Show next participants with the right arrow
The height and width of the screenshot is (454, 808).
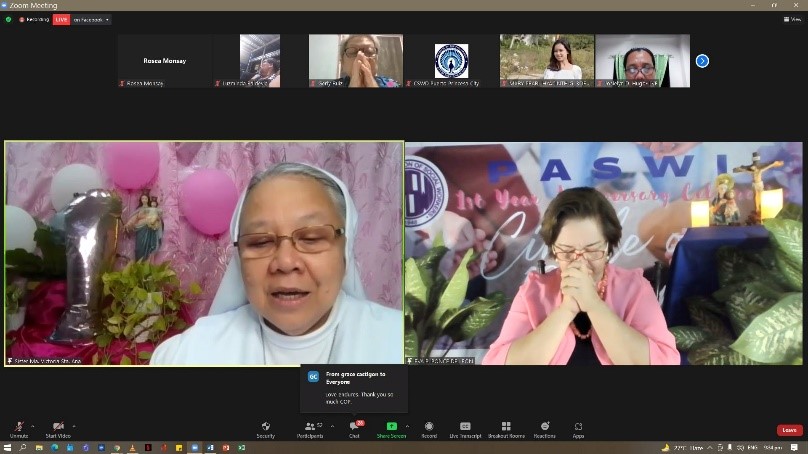click(x=702, y=61)
